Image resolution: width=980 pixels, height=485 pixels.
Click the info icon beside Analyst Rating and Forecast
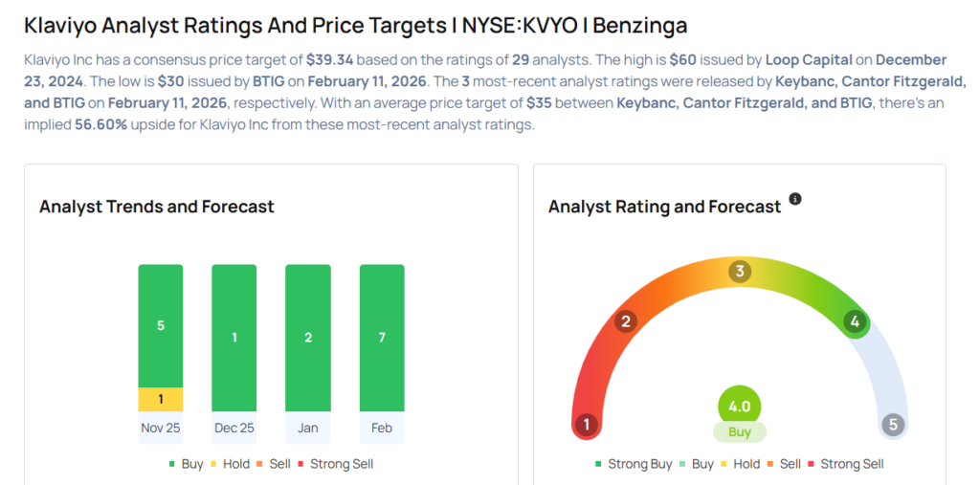[x=794, y=200]
